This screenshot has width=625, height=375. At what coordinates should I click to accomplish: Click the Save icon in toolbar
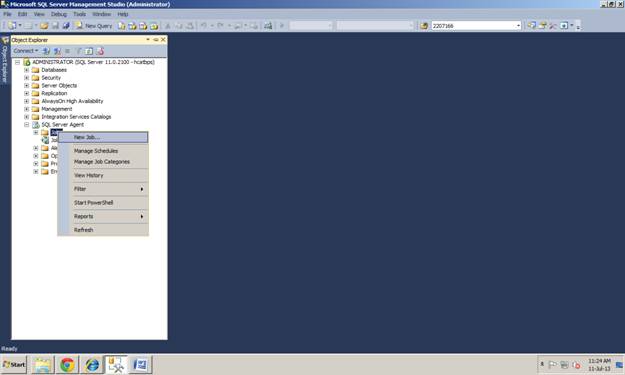click(x=55, y=26)
